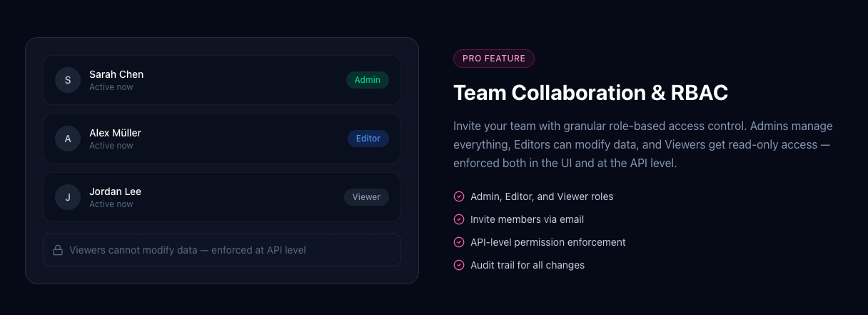Click the lock icon in the viewer notice
The height and width of the screenshot is (315, 868).
click(58, 250)
